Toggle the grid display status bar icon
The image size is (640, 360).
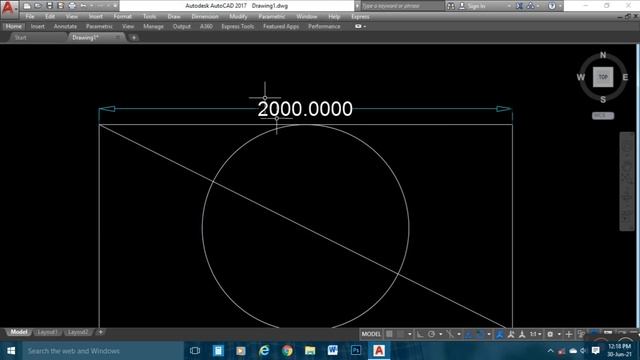(x=389, y=334)
